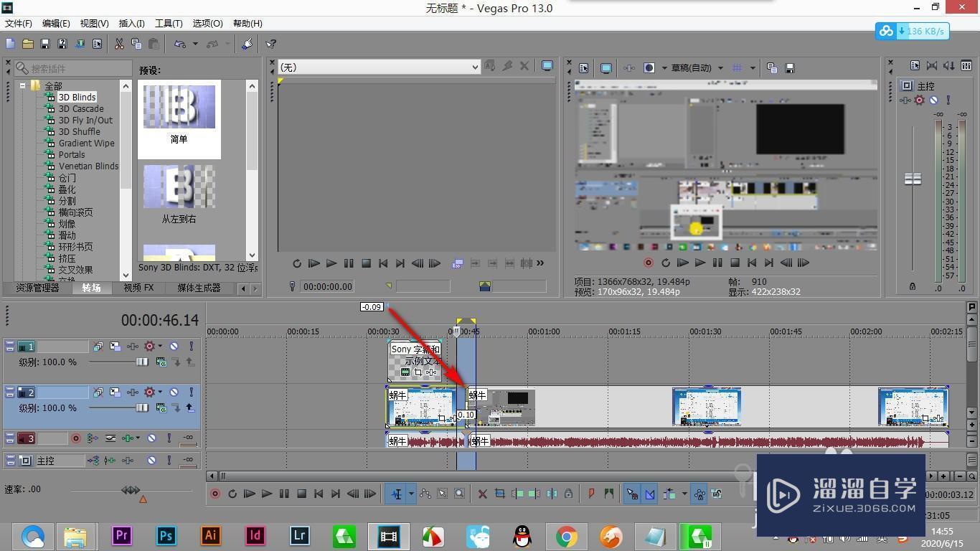Open the 草稿(自动) preview quality dropdown

click(x=720, y=68)
